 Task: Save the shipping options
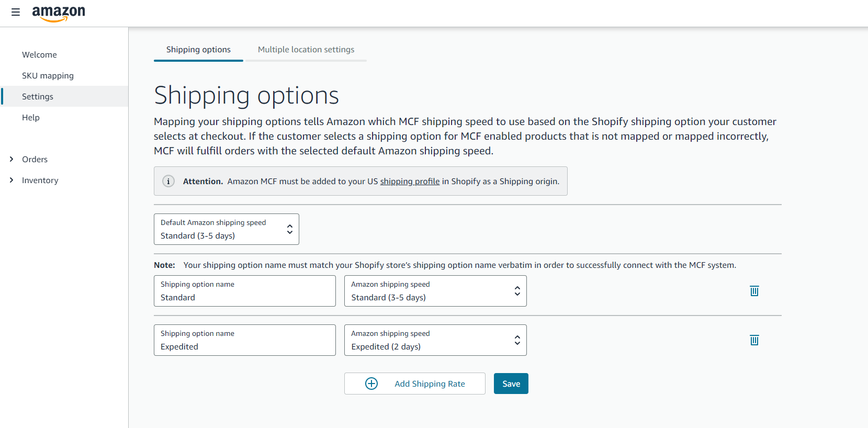(511, 384)
